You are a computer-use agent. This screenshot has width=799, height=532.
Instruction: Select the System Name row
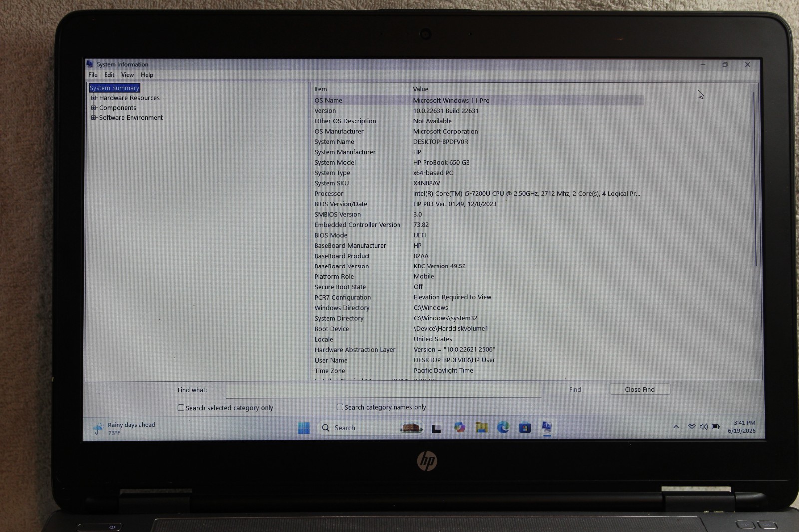pos(478,142)
